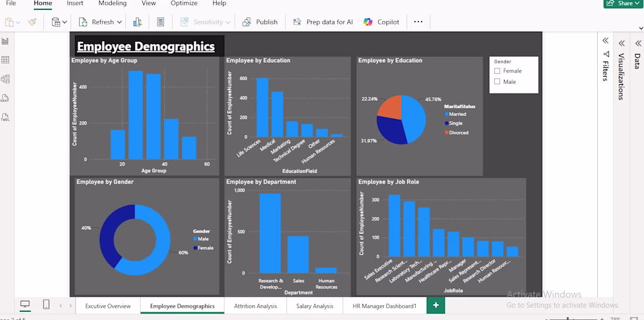Expand the Refresh dropdown arrow
This screenshot has width=644, height=320.
click(x=119, y=23)
